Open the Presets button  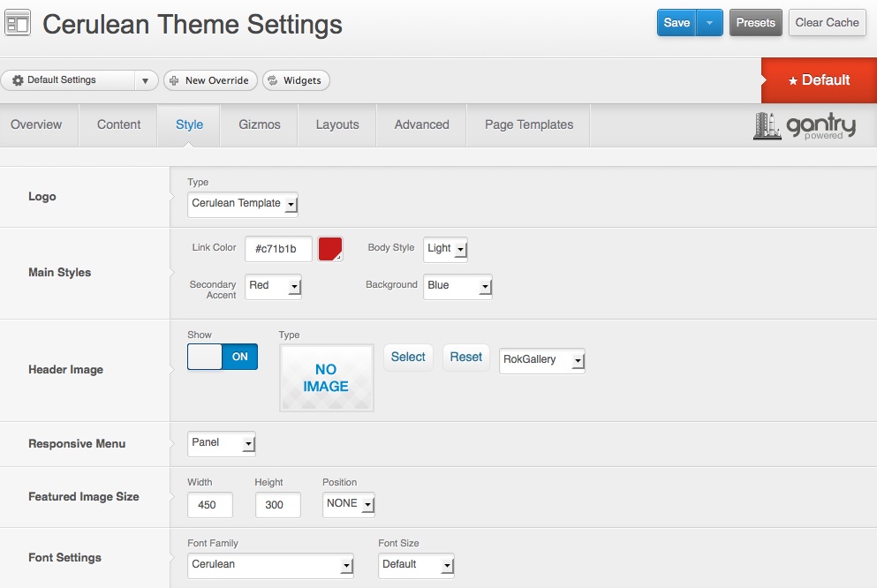[x=756, y=23]
